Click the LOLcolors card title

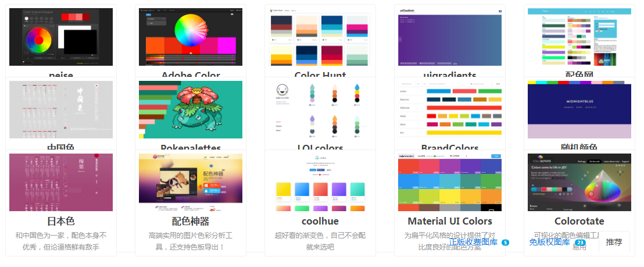pos(320,148)
